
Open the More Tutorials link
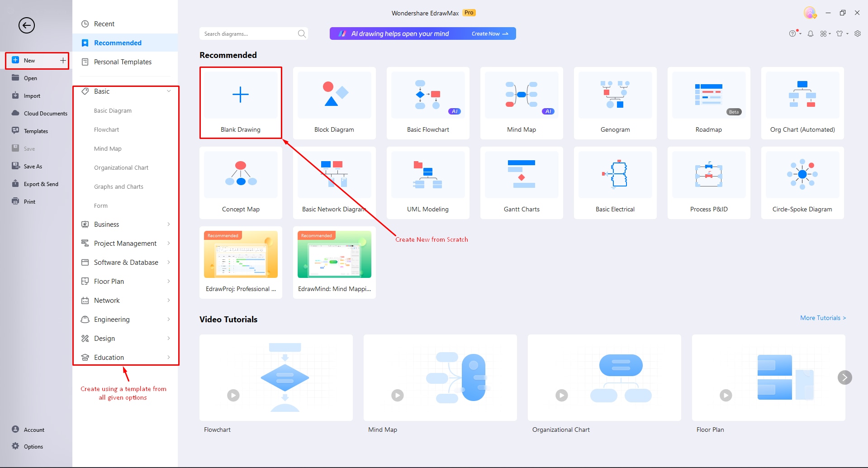tap(823, 318)
